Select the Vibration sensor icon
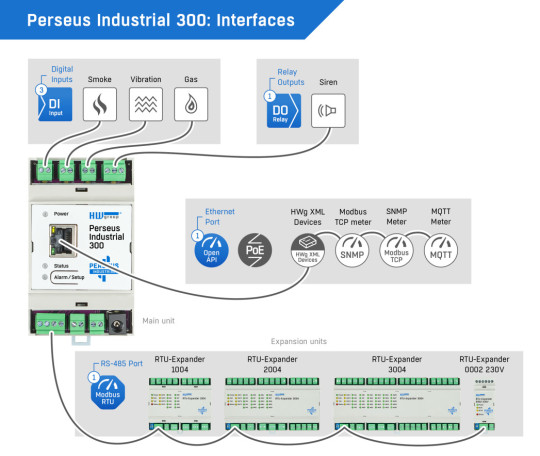Screen dimensions: 540x456 [146, 104]
